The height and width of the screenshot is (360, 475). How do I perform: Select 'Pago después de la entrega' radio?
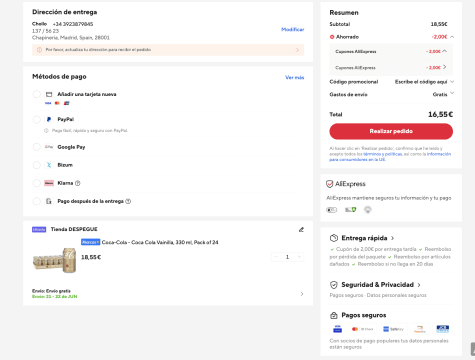[x=37, y=201]
